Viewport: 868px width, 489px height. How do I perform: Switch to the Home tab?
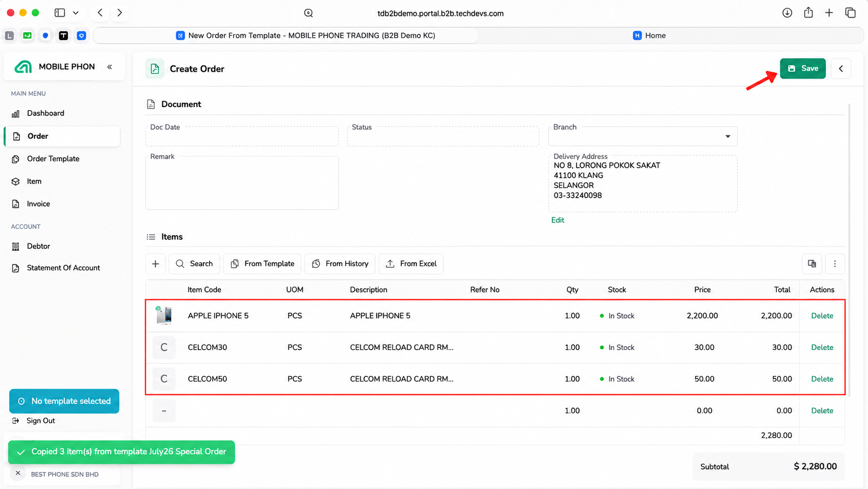tap(649, 36)
